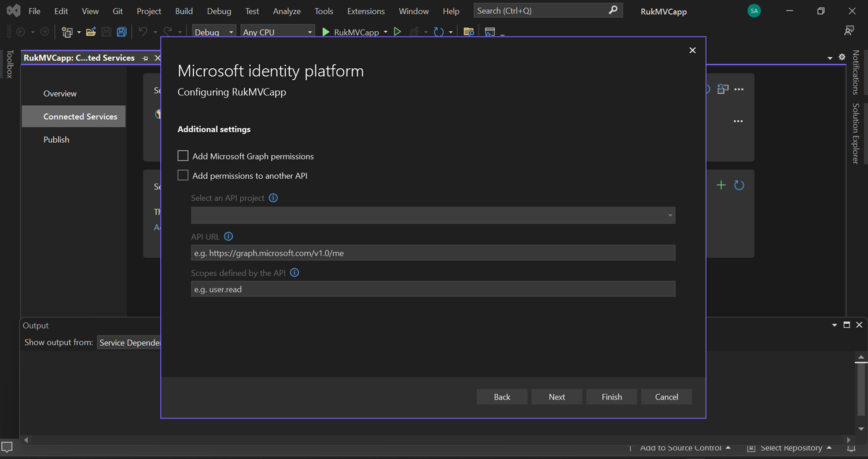
Task: Show info for Select an API project
Action: [273, 198]
